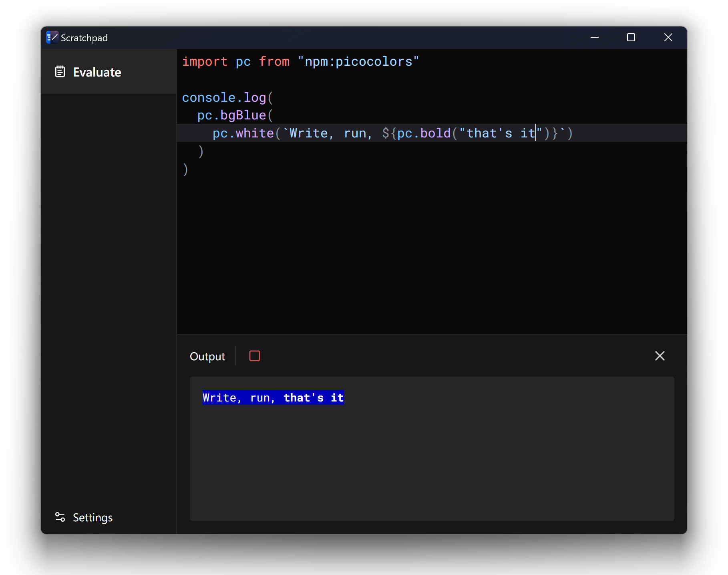
Task: Click the Scratchpad app icon in title bar
Action: click(52, 37)
